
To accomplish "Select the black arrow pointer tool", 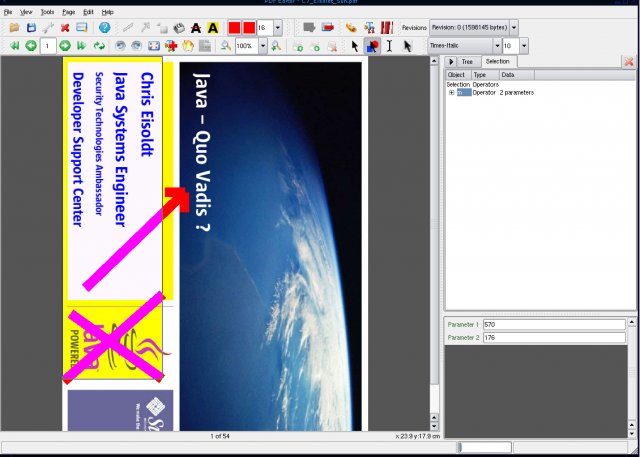I will point(355,46).
